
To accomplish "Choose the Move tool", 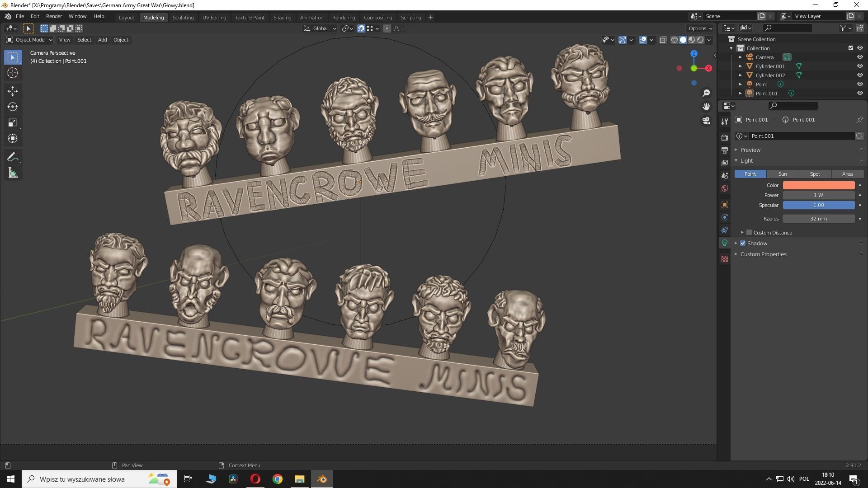I will pos(13,91).
